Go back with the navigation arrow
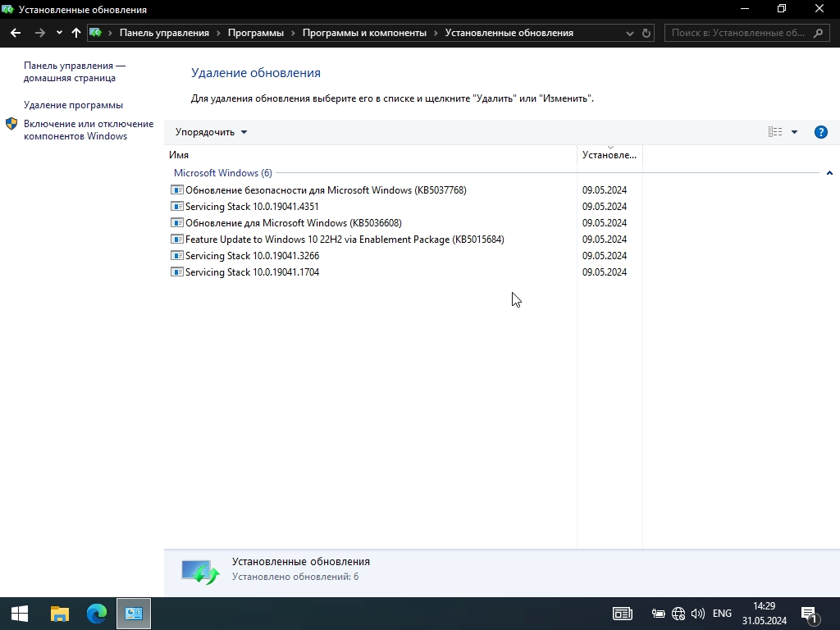Screen dimensions: 840x630 [x=16, y=33]
